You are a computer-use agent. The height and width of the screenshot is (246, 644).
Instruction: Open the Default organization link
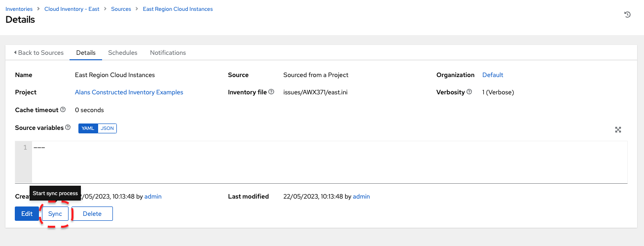(493, 75)
